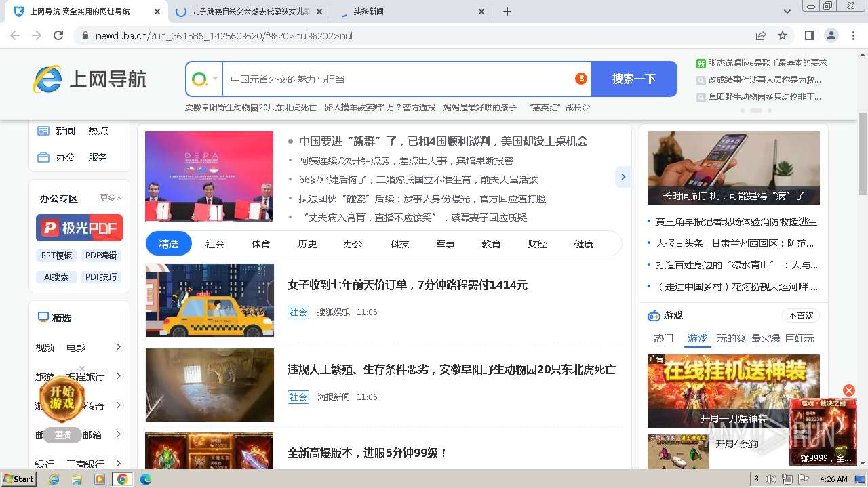Select the 精选 news tab
868x488 pixels.
169,243
